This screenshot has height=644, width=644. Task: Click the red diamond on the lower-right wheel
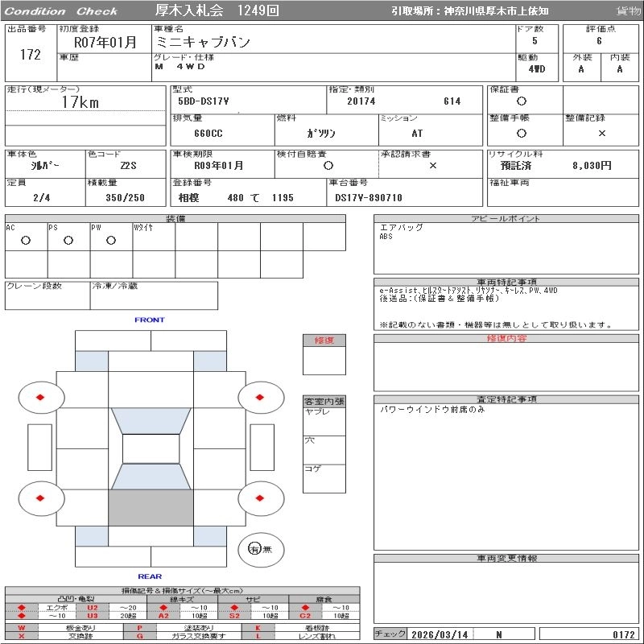click(260, 497)
